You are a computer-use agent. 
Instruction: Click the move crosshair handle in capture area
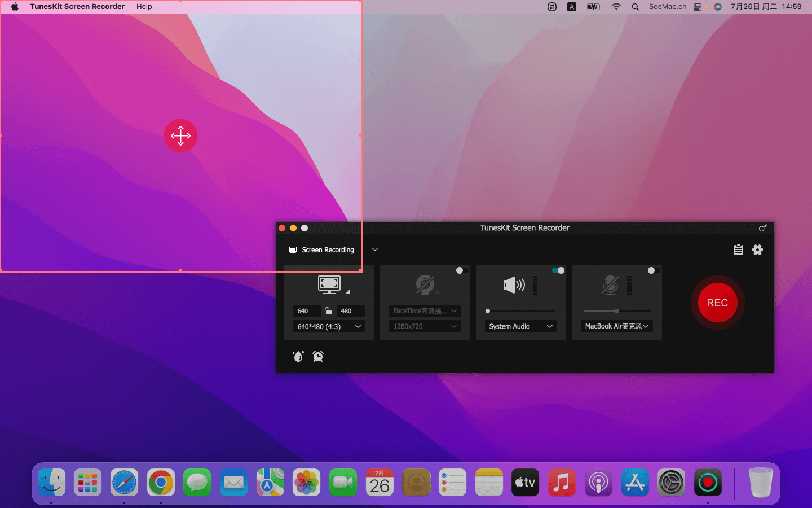pyautogui.click(x=180, y=135)
